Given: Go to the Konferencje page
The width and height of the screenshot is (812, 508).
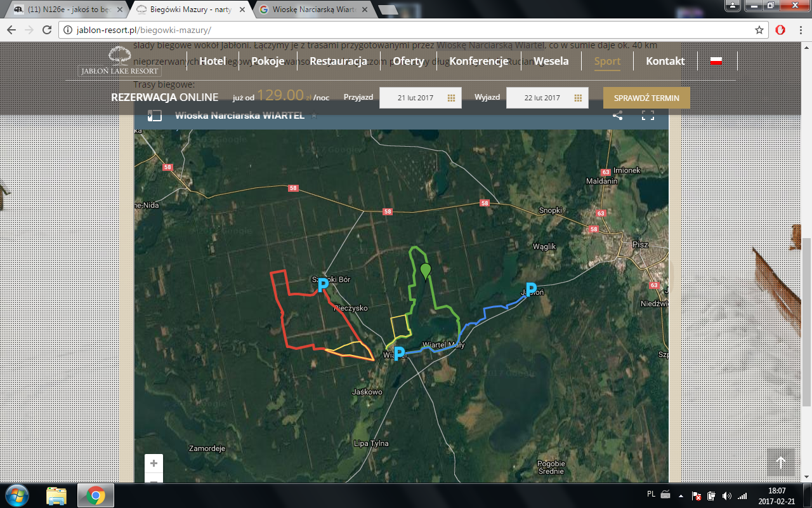Looking at the screenshot, I should pos(478,61).
